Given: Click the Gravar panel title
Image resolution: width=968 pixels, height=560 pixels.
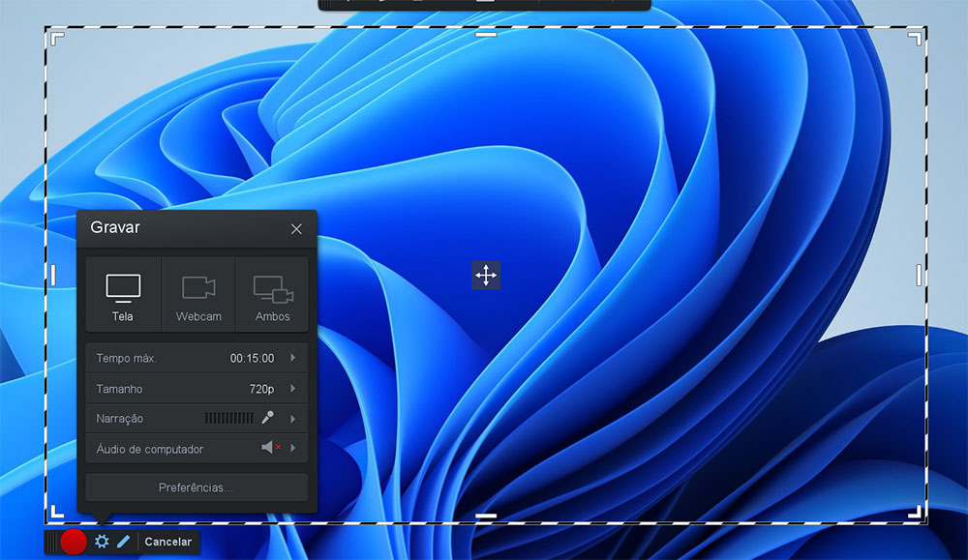Looking at the screenshot, I should (115, 227).
